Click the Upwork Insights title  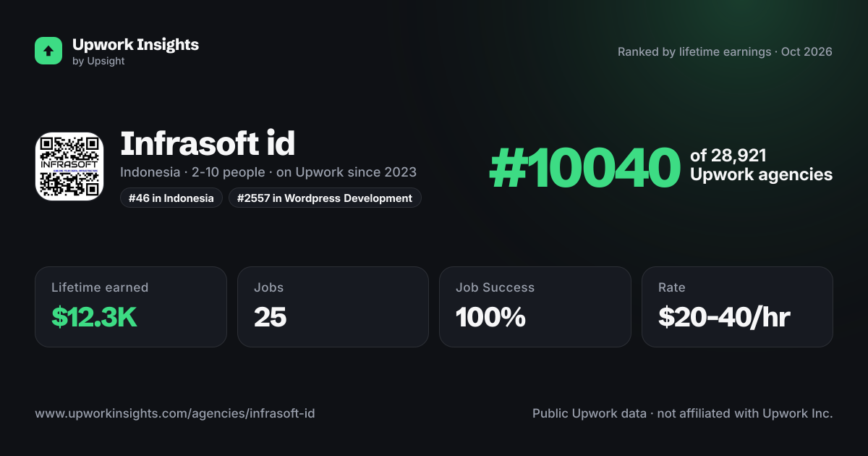click(135, 44)
